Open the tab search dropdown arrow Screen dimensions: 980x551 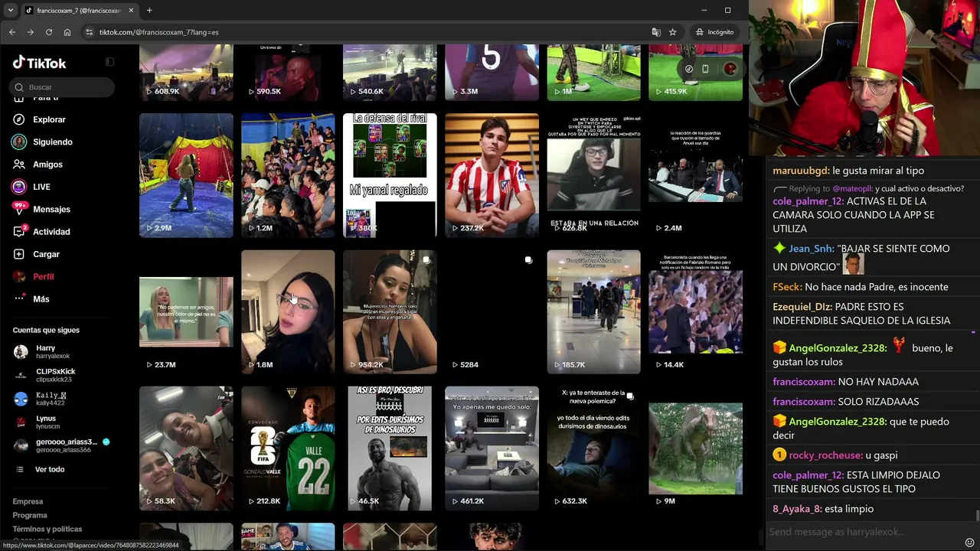tap(10, 11)
